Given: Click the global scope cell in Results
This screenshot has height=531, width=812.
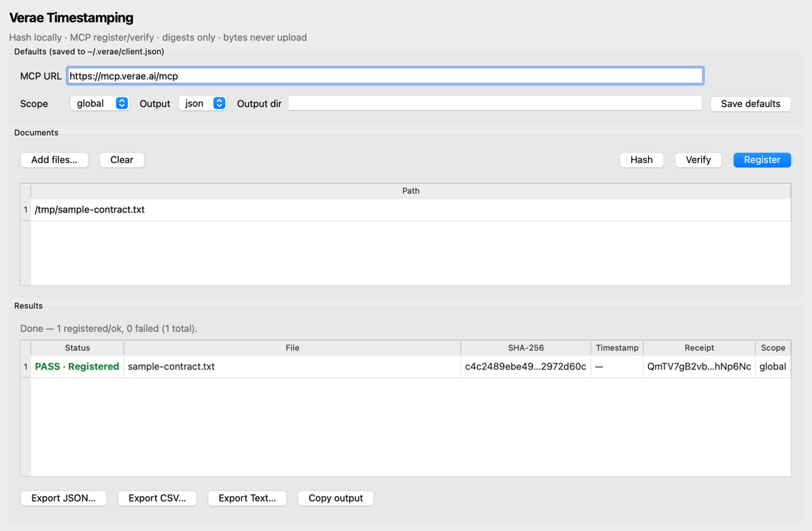Looking at the screenshot, I should (773, 367).
